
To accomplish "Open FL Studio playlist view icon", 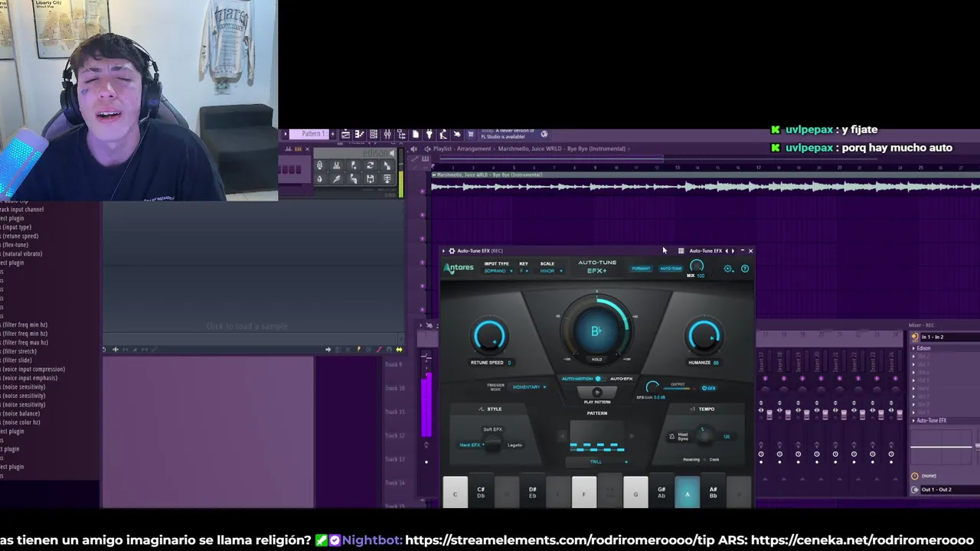I will (x=345, y=134).
